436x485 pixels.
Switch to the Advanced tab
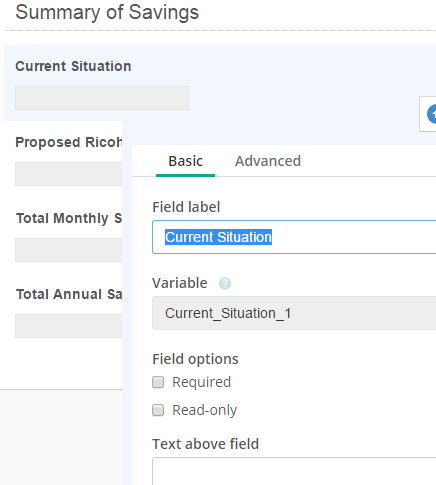coord(268,161)
